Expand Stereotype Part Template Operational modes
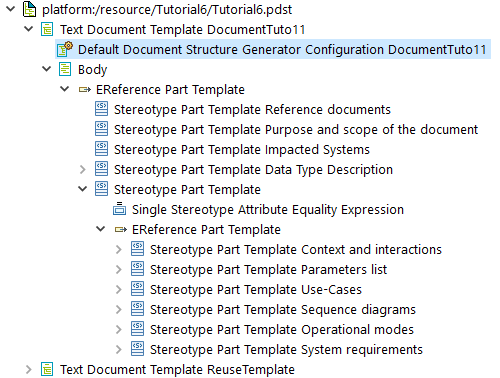This screenshot has width=500, height=378. 119,329
